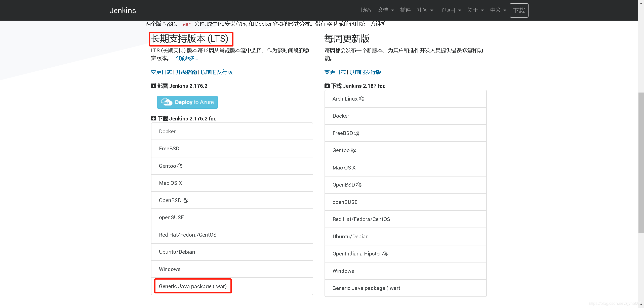
Task: Select Mac OS X under LTS downloads
Action: click(x=232, y=183)
